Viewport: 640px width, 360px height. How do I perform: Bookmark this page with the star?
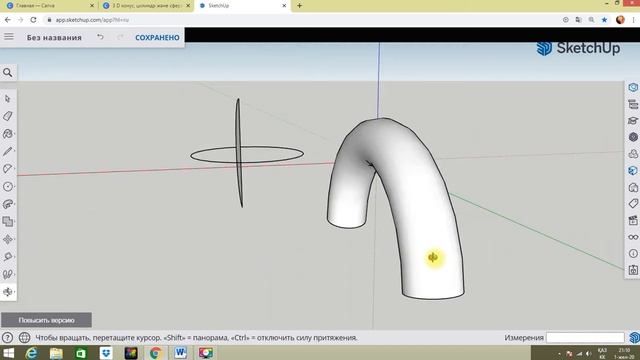coord(604,20)
